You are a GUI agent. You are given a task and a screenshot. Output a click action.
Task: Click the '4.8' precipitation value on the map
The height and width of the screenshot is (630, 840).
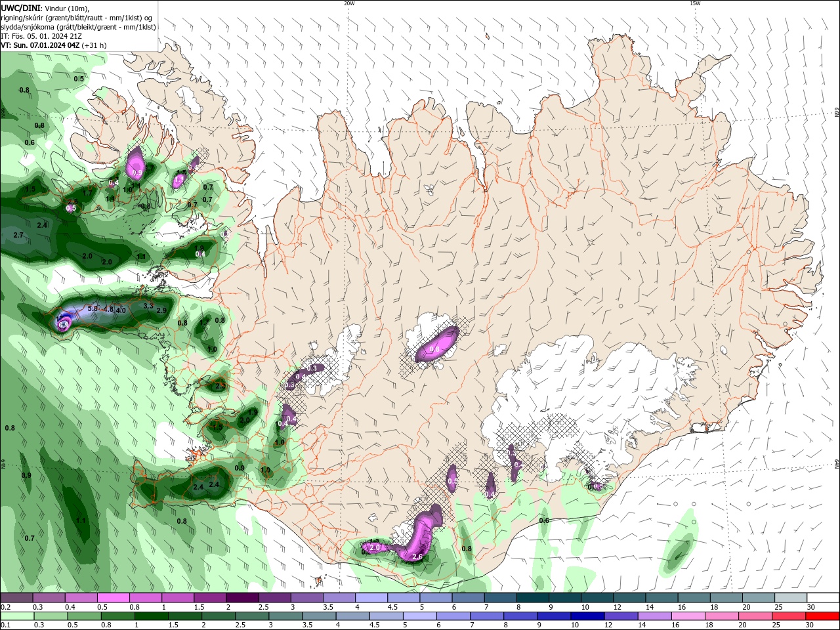click(108, 309)
